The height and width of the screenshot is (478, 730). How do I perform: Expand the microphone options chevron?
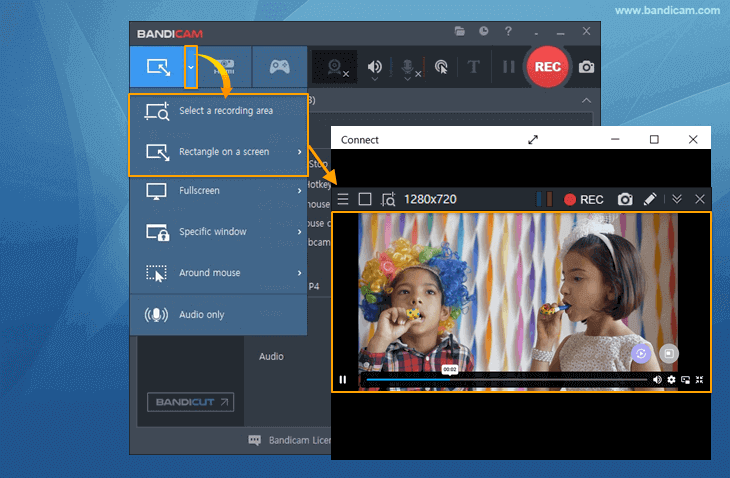click(407, 79)
